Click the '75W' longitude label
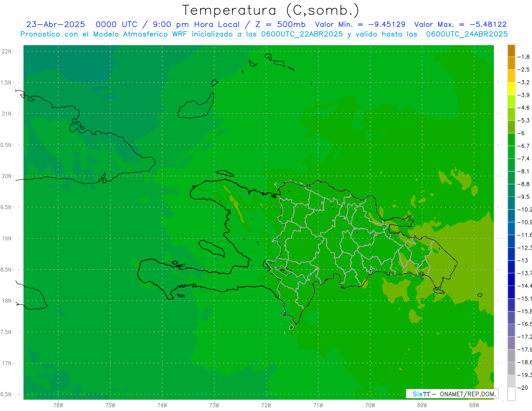 point(110,405)
